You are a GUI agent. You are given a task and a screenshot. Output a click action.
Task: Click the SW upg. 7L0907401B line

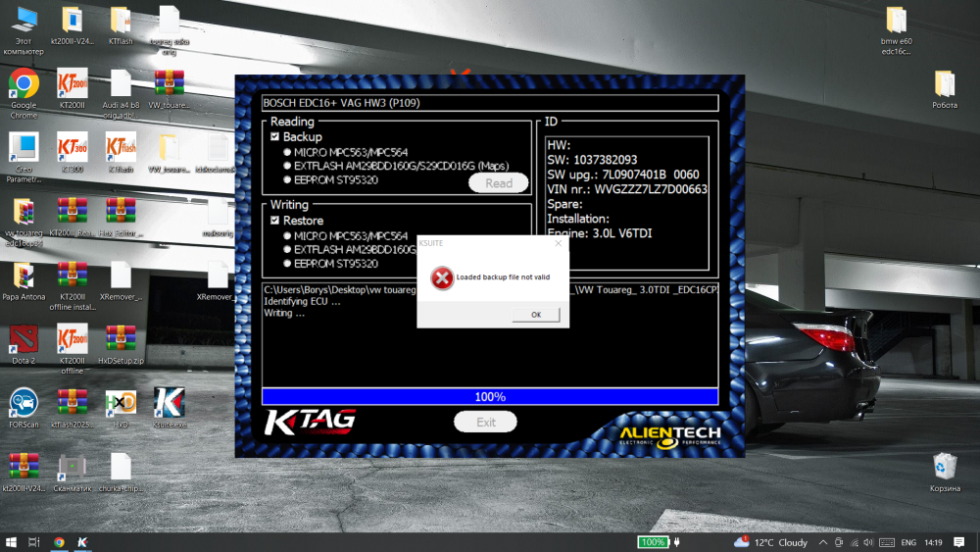point(623,175)
